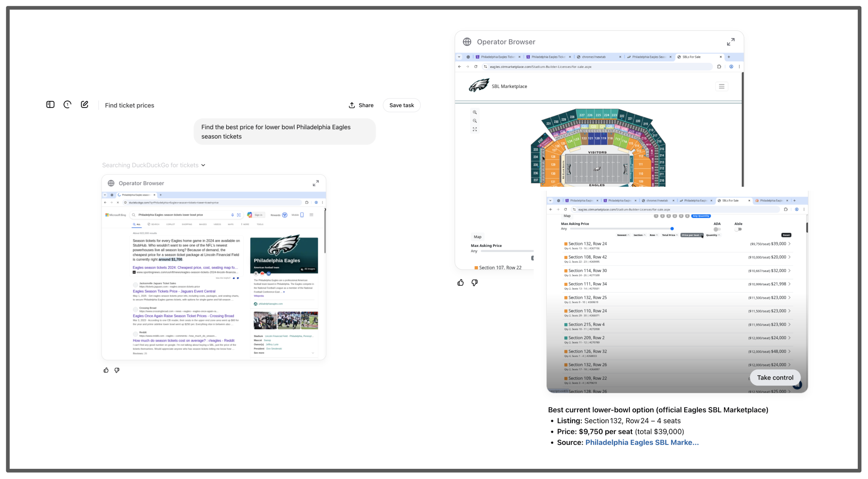Select quantity 6 filter bubble
Viewport: 868px width, 479px height.
tap(687, 216)
